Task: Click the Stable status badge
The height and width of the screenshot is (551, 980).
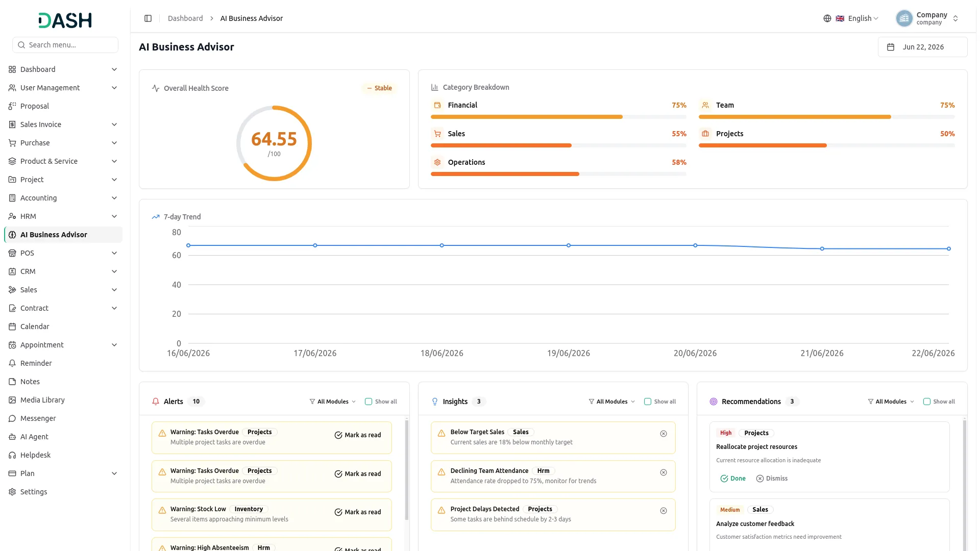Action: (x=379, y=88)
